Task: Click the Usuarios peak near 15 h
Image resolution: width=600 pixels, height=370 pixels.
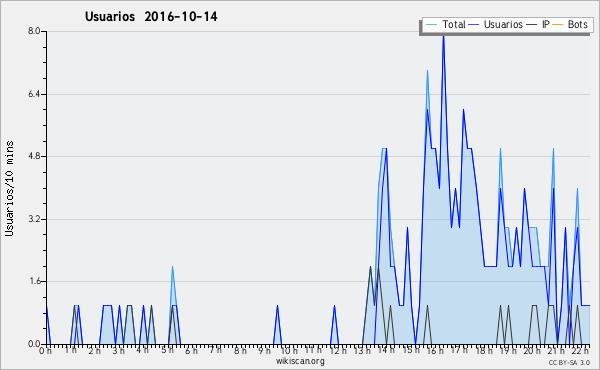Action: pyautogui.click(x=408, y=228)
